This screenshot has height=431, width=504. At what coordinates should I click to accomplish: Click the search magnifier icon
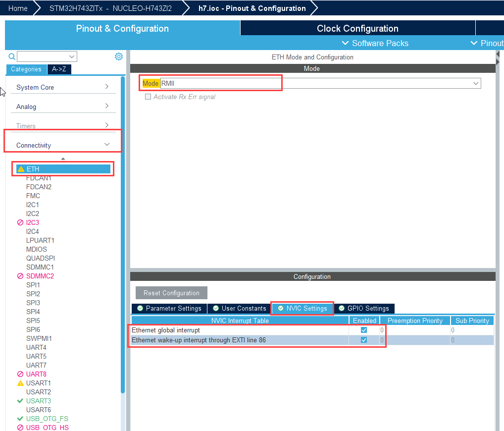pyautogui.click(x=12, y=56)
